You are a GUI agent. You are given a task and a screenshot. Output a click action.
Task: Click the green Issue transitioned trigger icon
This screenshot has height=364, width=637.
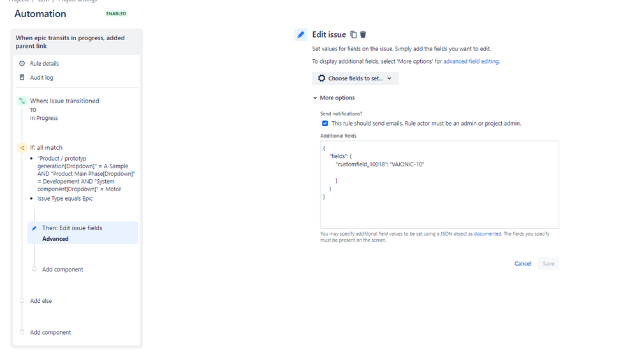22,101
